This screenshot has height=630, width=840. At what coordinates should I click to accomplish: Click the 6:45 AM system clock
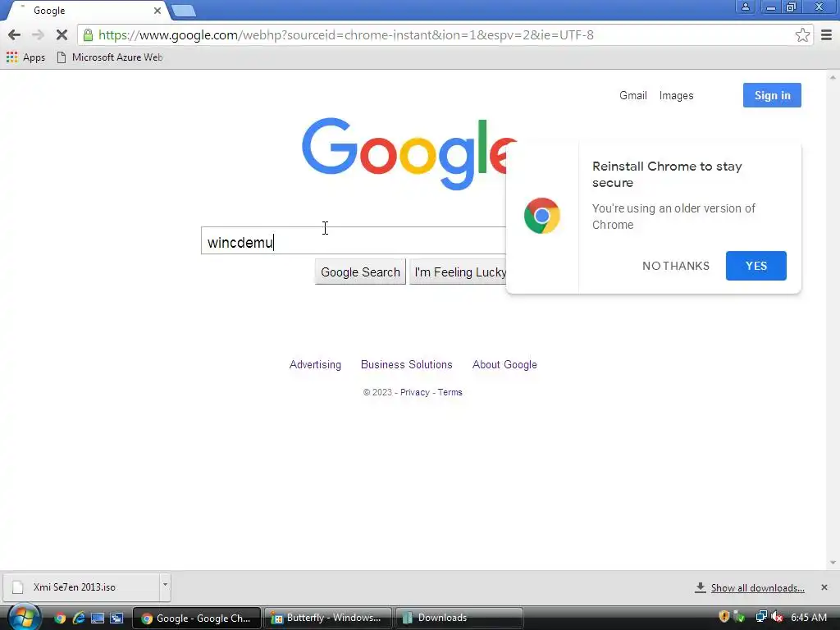[808, 618]
